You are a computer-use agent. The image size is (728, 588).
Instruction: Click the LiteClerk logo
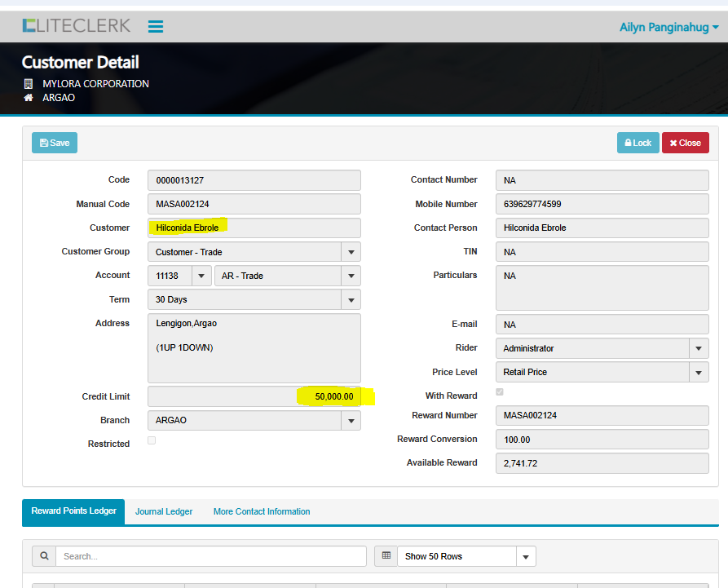76,26
